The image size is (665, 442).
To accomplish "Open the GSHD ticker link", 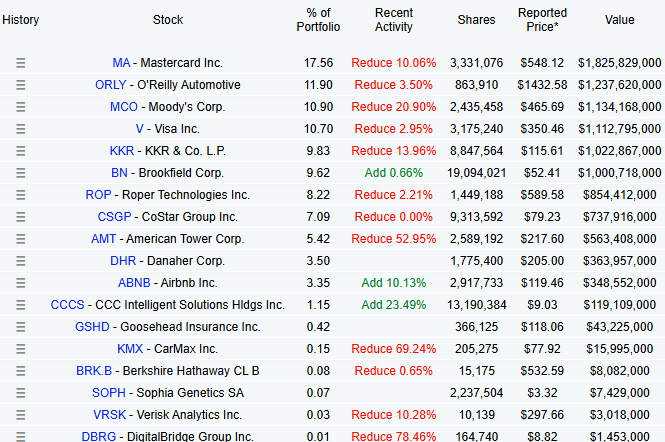I will click(92, 327).
